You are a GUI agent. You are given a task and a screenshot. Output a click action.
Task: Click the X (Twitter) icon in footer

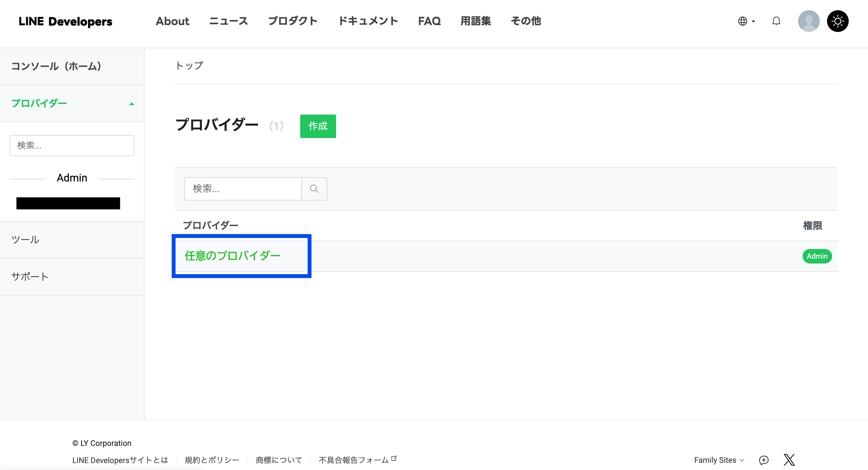tap(789, 460)
